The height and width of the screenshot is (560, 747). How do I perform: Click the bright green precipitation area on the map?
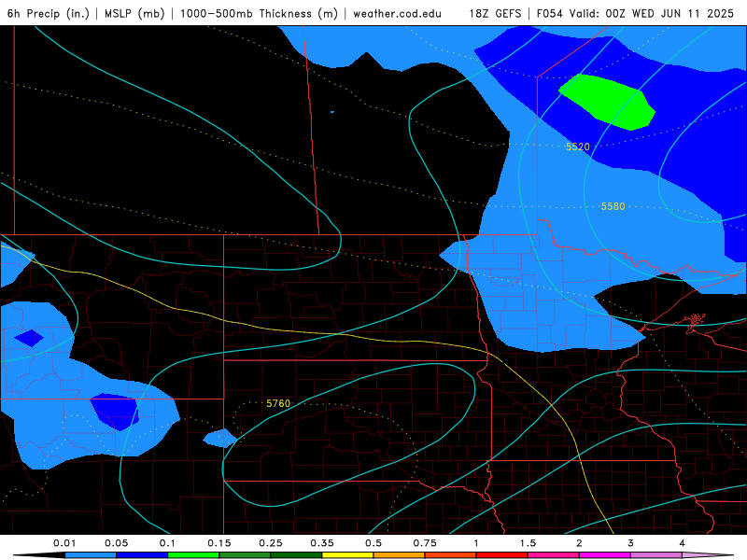point(609,102)
